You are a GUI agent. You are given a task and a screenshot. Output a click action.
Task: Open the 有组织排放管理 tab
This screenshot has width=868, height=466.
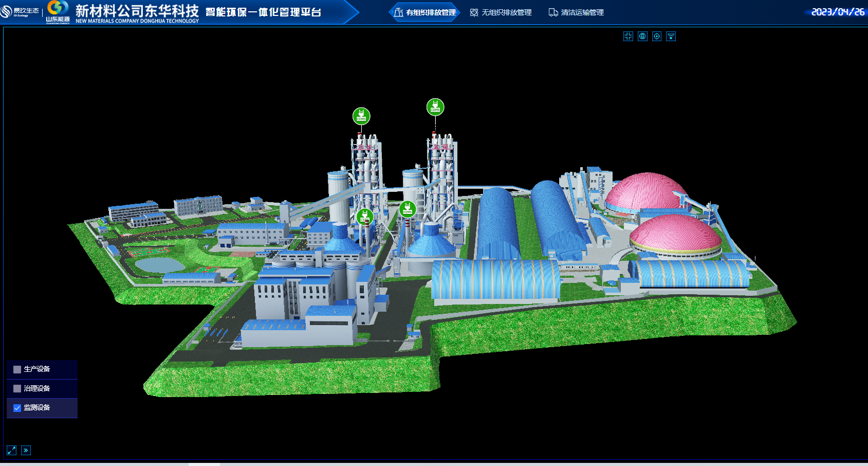(x=424, y=12)
